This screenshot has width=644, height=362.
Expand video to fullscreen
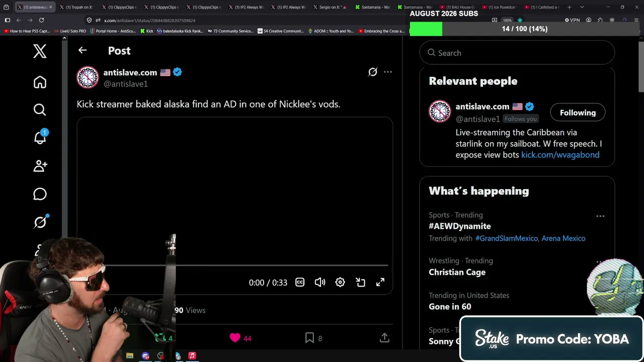pyautogui.click(x=380, y=282)
